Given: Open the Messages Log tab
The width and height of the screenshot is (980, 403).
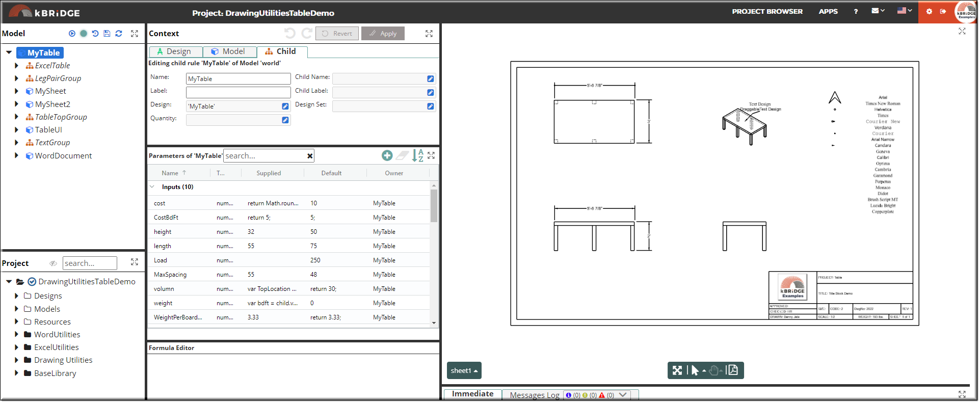Looking at the screenshot, I should click(535, 395).
